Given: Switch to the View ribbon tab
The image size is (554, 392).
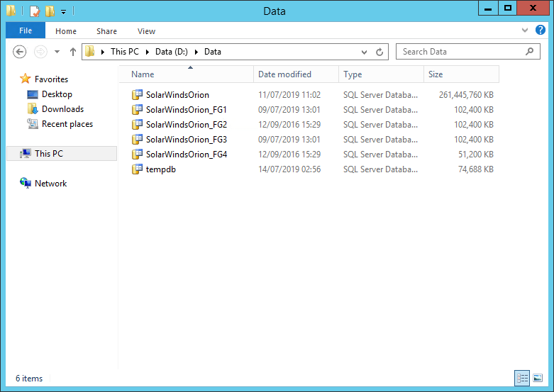Looking at the screenshot, I should pos(146,31).
